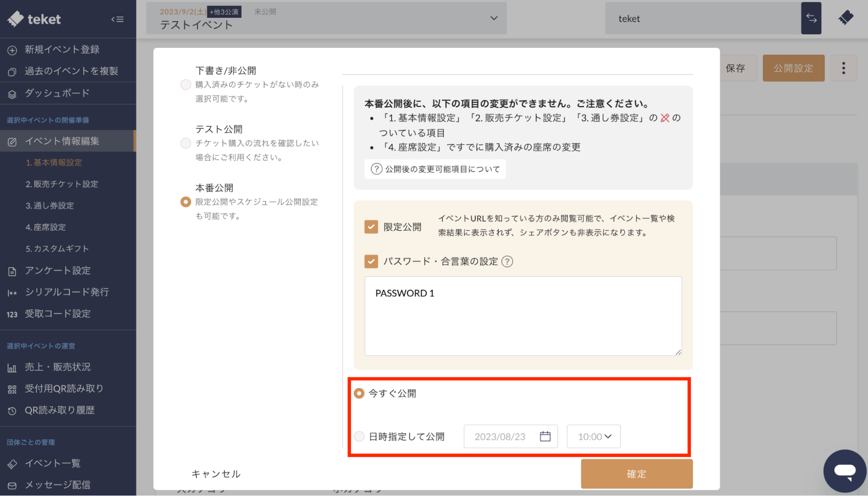Open 公開後の変更可能項目について help link

click(435, 169)
